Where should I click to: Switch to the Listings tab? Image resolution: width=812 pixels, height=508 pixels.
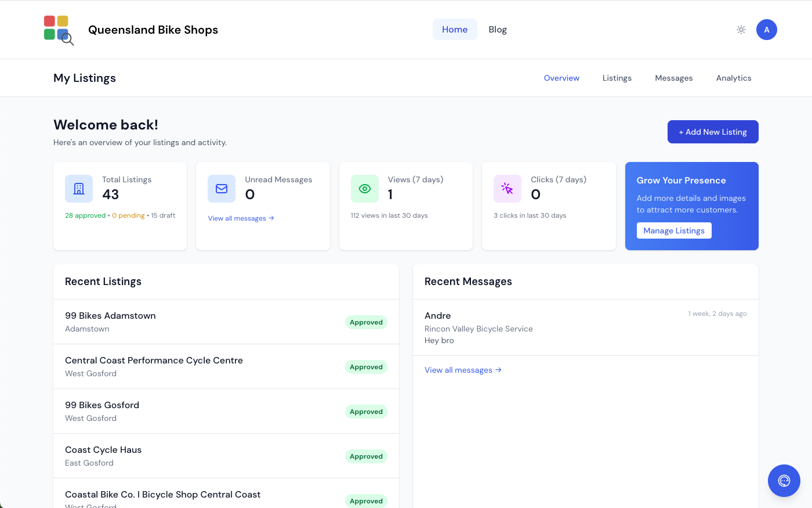pyautogui.click(x=617, y=77)
